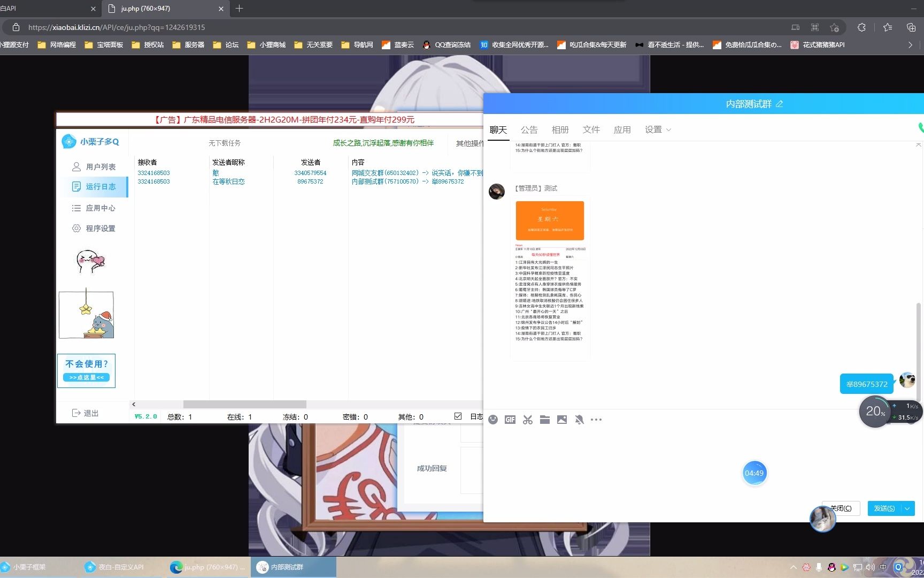Screen dimensions: 924x578
Task: Select the scissors screenshot tool in chat
Action: point(528,420)
